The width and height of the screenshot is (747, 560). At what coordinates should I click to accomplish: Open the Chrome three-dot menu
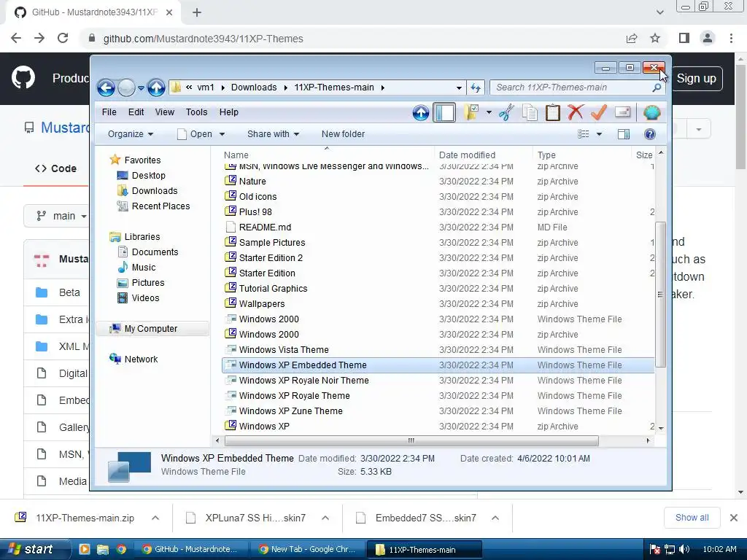[731, 38]
